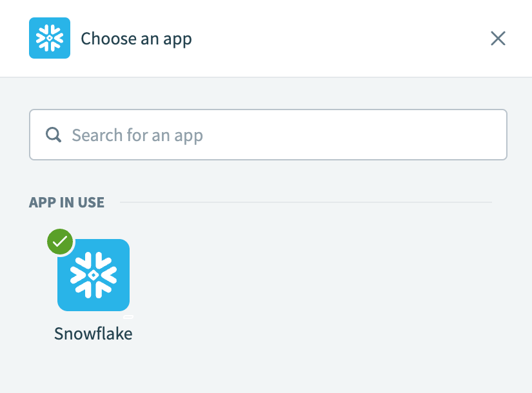
Task: Close the Choose an app dialog
Action: 498,38
